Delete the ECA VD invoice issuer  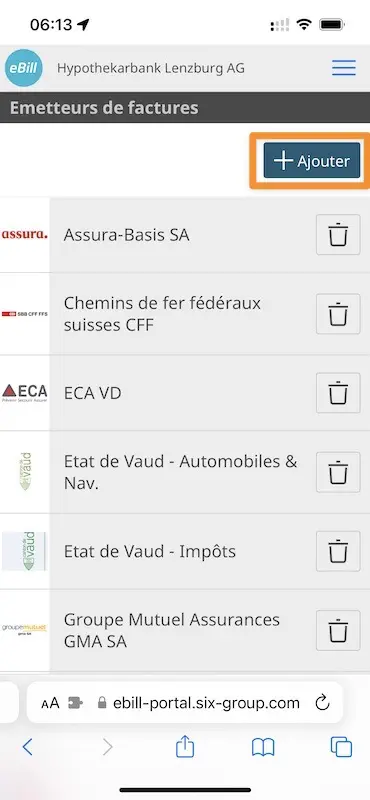click(338, 393)
